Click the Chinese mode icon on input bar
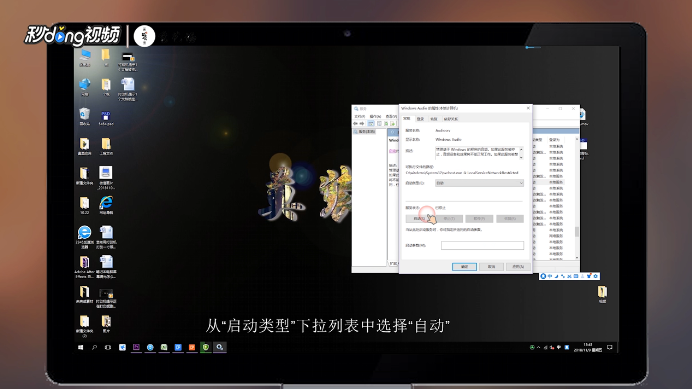This screenshot has height=389, width=692. coord(550,276)
